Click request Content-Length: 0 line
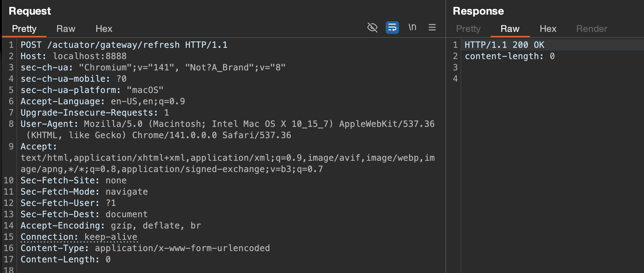 (x=65, y=259)
